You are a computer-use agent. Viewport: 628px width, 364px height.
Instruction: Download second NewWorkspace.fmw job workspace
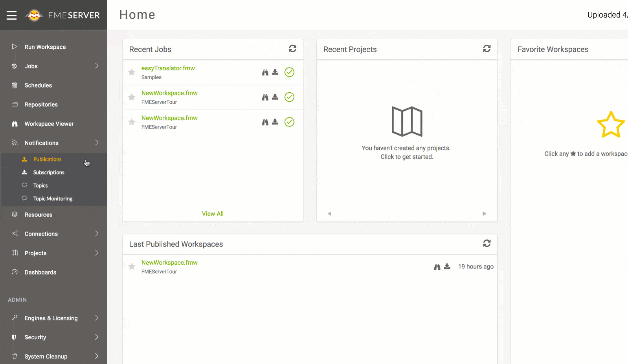275,97
